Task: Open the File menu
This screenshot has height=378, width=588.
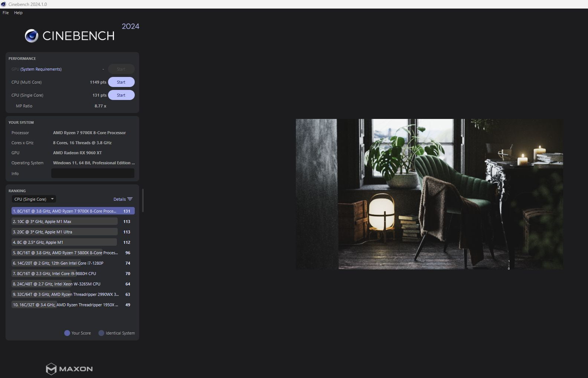Action: pyautogui.click(x=6, y=13)
